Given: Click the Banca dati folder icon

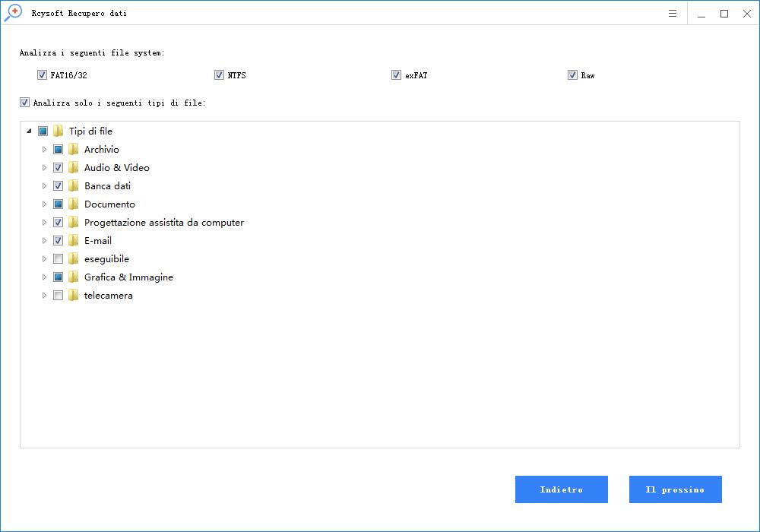Looking at the screenshot, I should point(74,186).
